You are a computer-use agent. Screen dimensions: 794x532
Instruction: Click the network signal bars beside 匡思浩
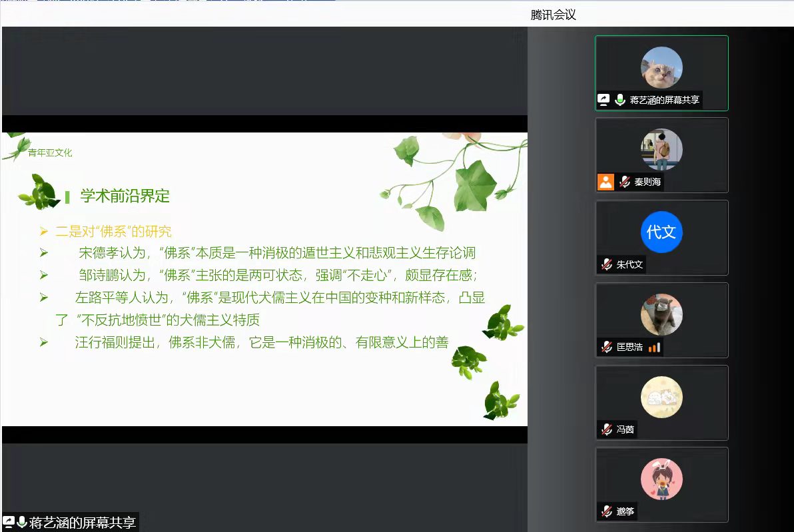coord(654,347)
